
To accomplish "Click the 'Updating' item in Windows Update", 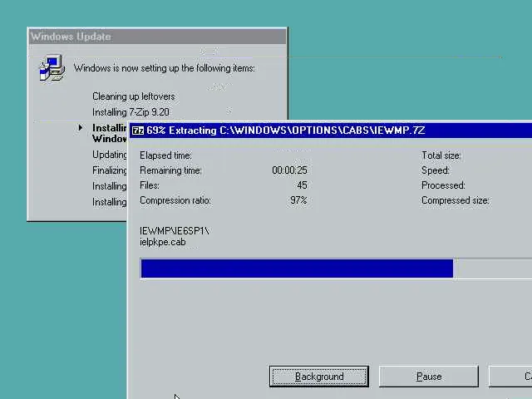I will point(109,155).
